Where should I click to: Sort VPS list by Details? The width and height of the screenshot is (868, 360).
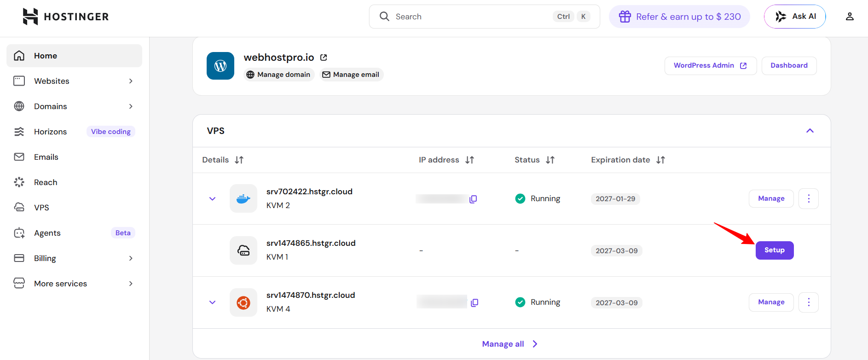(239, 160)
